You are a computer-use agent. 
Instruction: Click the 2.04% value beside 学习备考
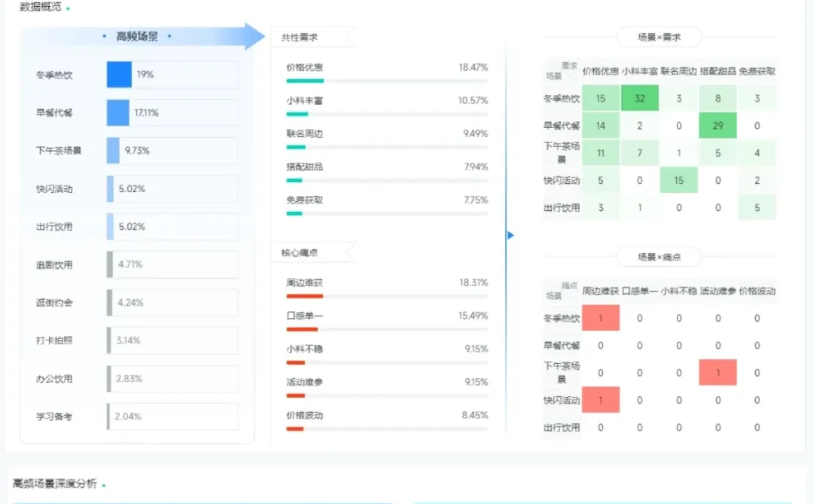(128, 417)
